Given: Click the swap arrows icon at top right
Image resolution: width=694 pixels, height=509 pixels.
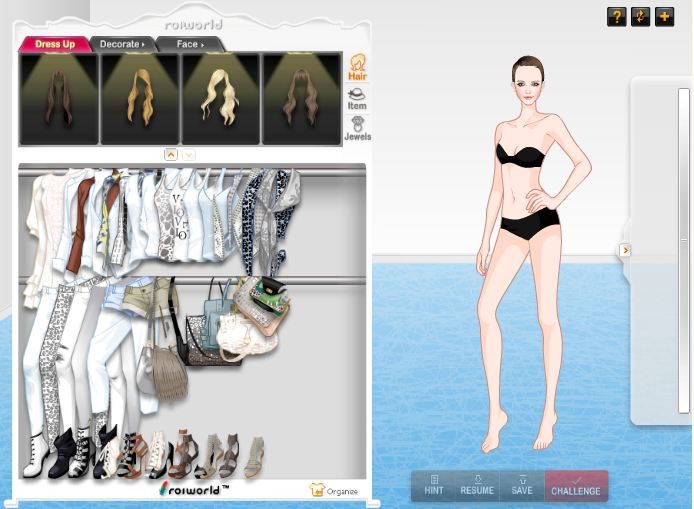Looking at the screenshot, I should pyautogui.click(x=641, y=17).
